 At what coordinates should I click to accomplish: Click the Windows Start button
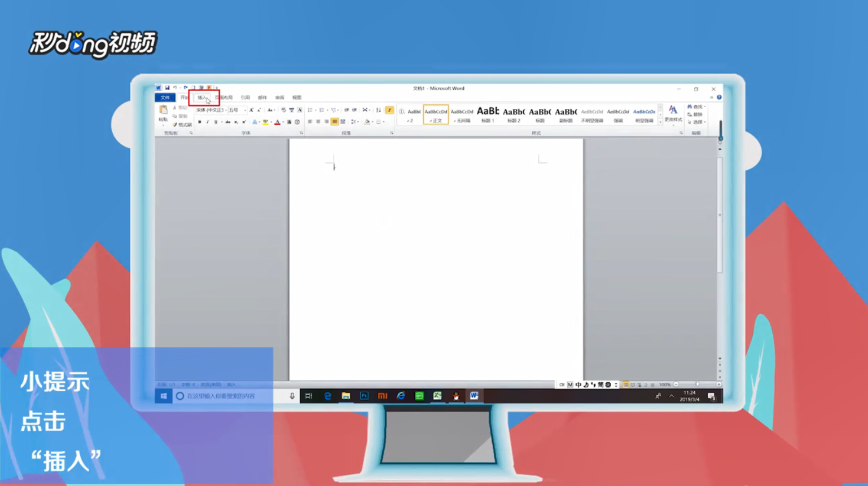(164, 396)
